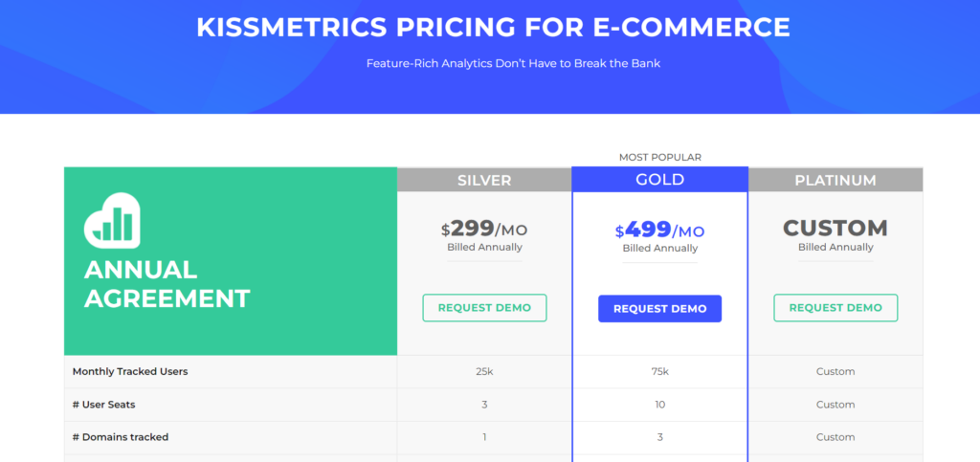This screenshot has width=980, height=462.
Task: Select the SILVER plan column header
Action: (x=484, y=180)
